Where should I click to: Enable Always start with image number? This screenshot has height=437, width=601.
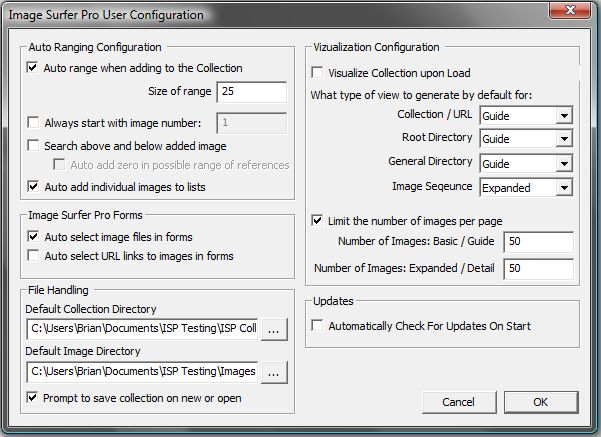(33, 123)
